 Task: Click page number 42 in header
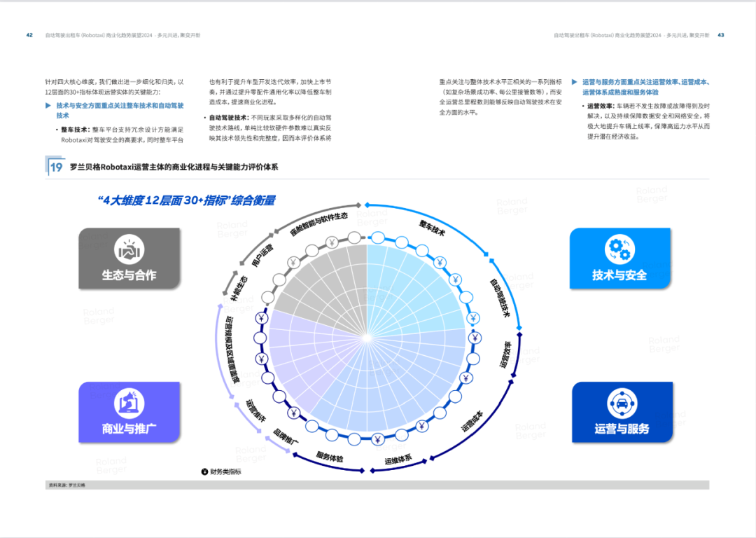pyautogui.click(x=29, y=35)
